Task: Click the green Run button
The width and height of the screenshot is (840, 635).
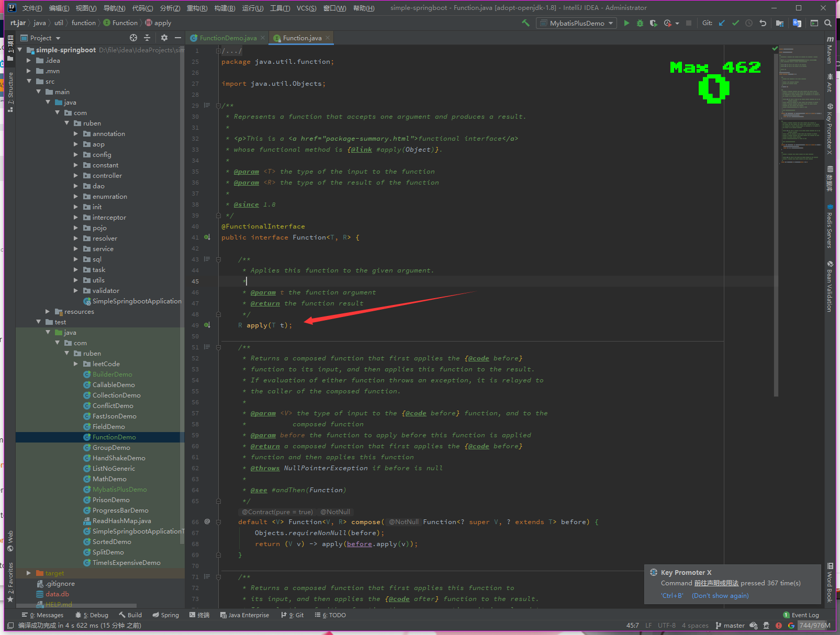Action: coord(626,23)
